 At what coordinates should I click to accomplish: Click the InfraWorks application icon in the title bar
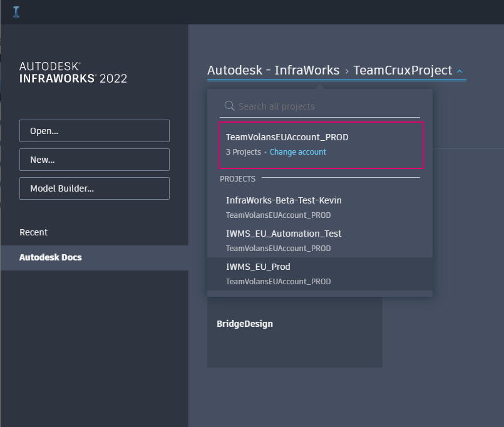(16, 10)
